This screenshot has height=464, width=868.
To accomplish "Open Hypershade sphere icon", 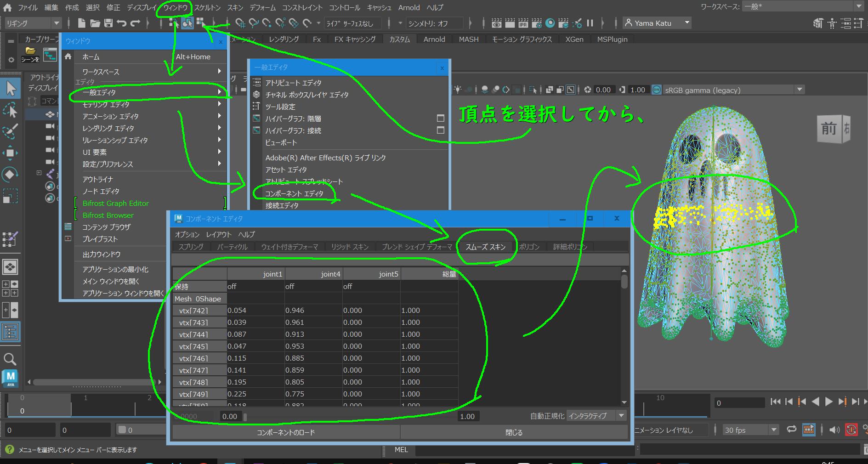I will [550, 23].
